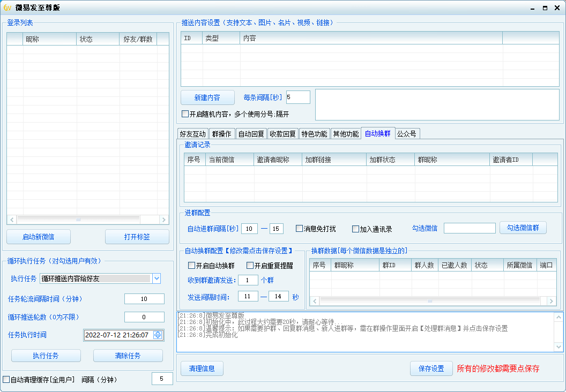Click the log panel scroll down arrow

pos(558,347)
